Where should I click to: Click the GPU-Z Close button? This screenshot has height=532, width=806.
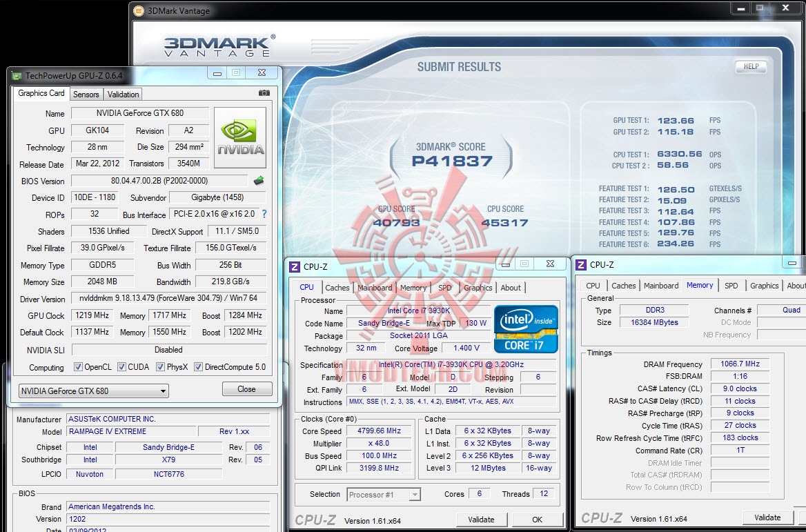(247, 389)
